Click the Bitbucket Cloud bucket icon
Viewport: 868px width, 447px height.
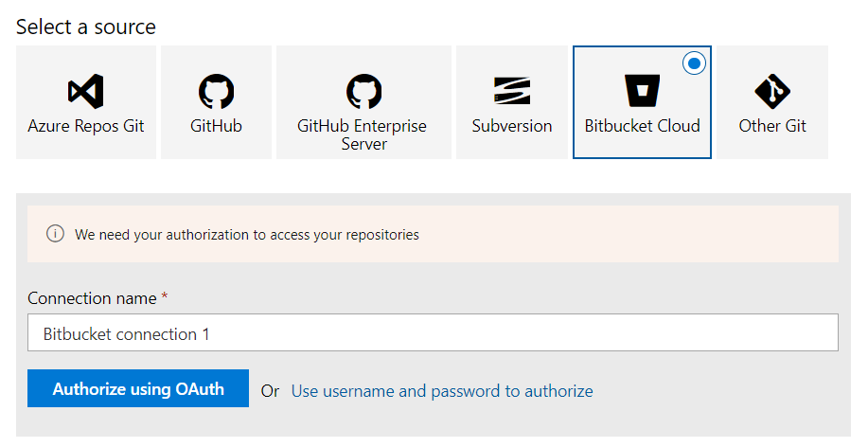pos(642,91)
